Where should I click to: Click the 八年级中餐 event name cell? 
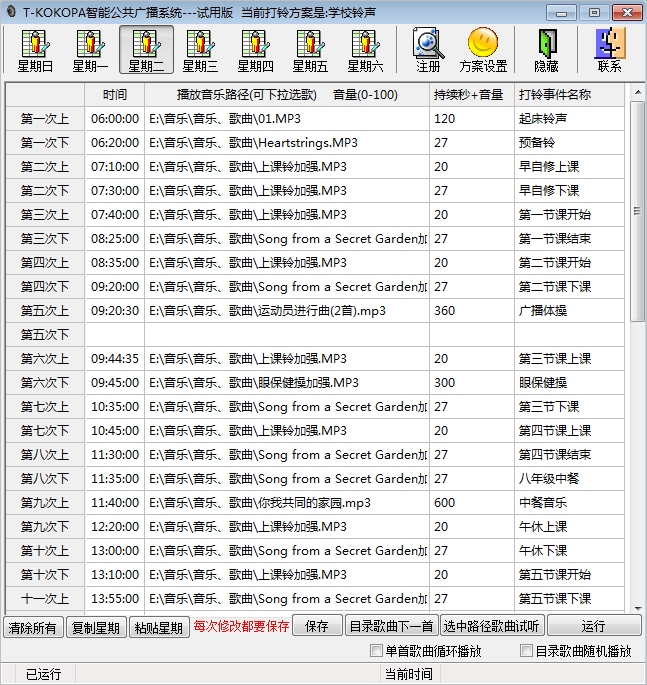pos(569,479)
